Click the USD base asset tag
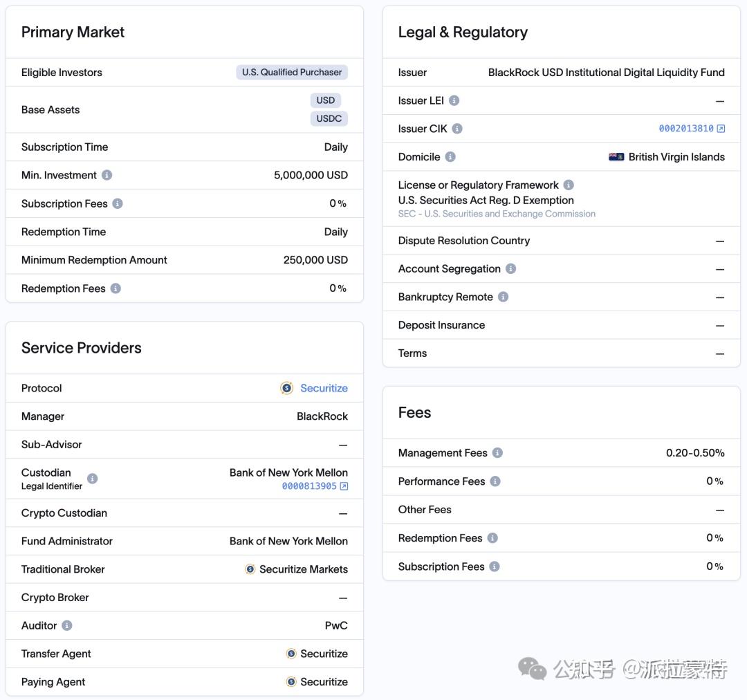747x700 pixels. pos(325,100)
